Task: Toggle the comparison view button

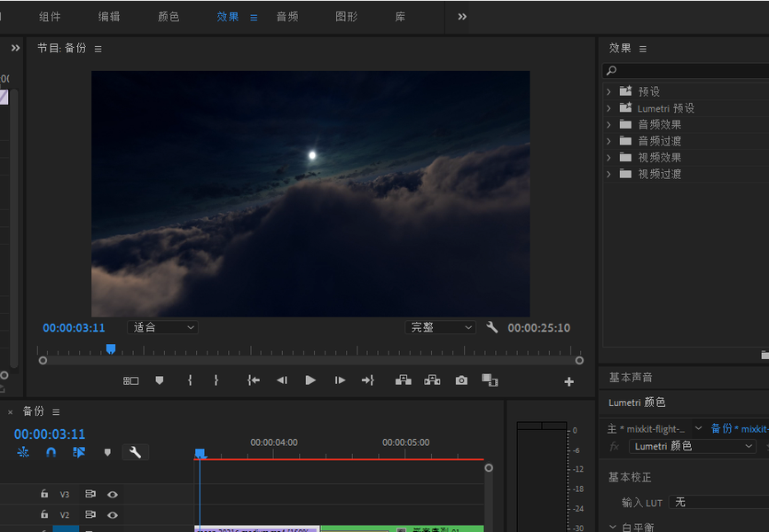Action: pyautogui.click(x=130, y=380)
